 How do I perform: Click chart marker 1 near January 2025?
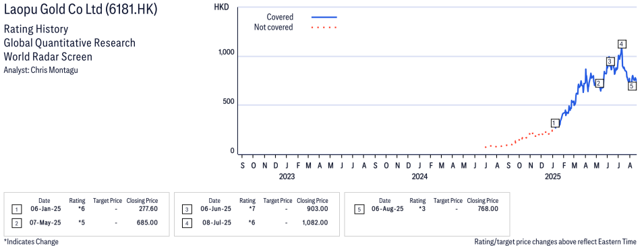coord(555,123)
